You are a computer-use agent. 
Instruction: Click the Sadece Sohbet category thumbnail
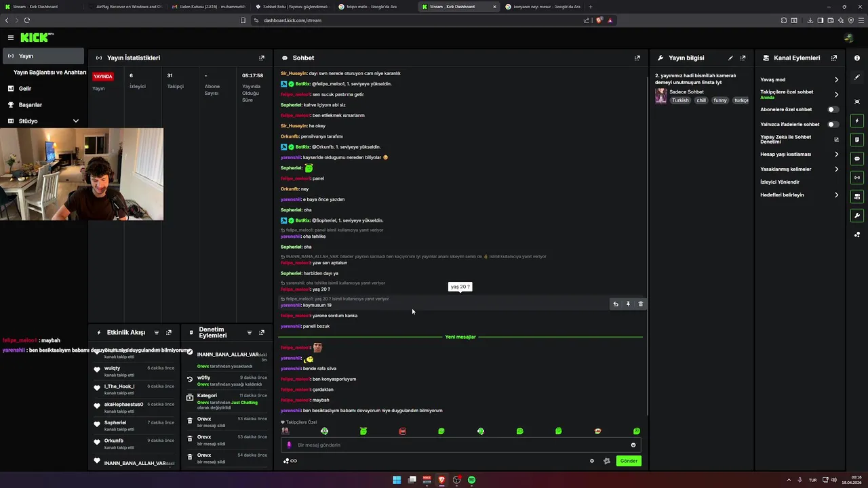coord(660,96)
